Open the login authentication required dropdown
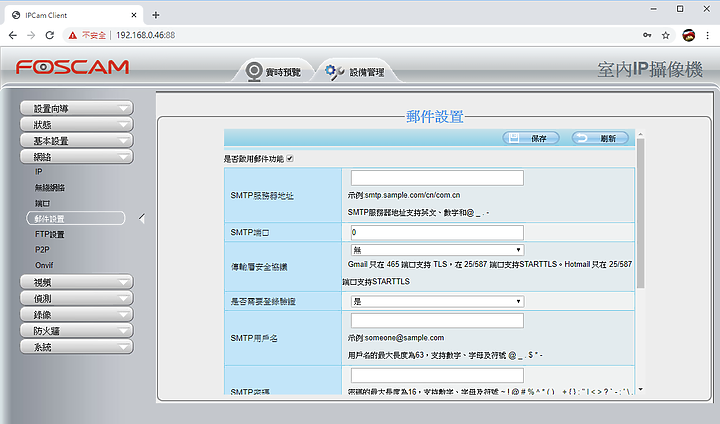This screenshot has height=424, width=720. (437, 301)
